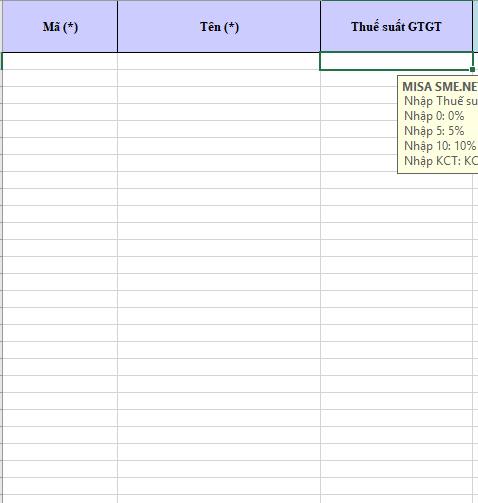Image resolution: width=478 pixels, height=503 pixels.
Task: Click the "MISA SME.NET" tooltip title
Action: click(440, 87)
